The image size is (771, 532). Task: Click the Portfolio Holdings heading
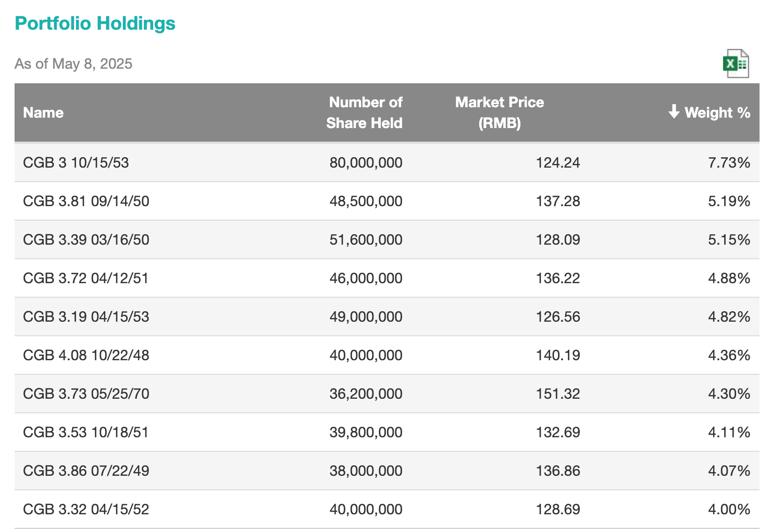pos(95,23)
